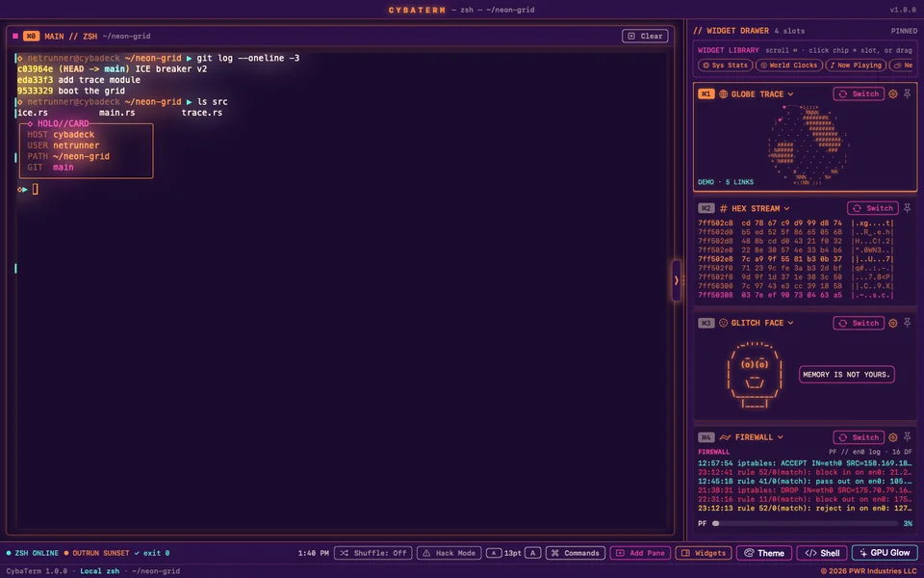
Task: Open the Commands palette
Action: 576,553
